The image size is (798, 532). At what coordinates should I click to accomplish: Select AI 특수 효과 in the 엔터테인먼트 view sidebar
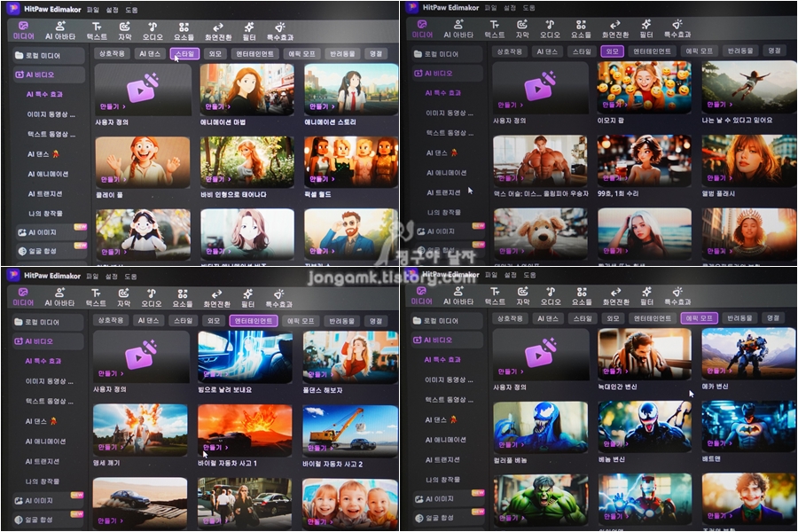(43, 361)
